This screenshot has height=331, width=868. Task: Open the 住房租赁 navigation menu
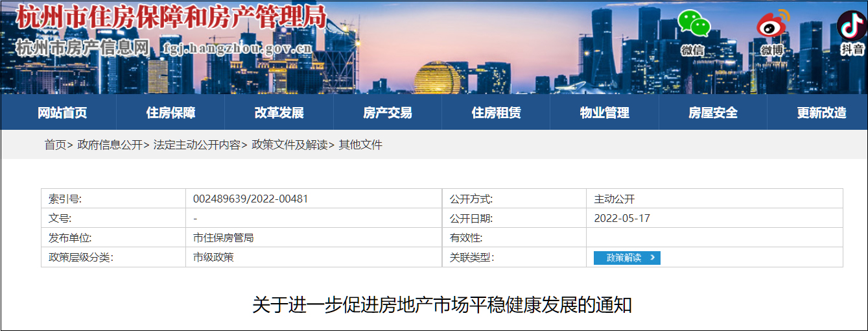496,112
